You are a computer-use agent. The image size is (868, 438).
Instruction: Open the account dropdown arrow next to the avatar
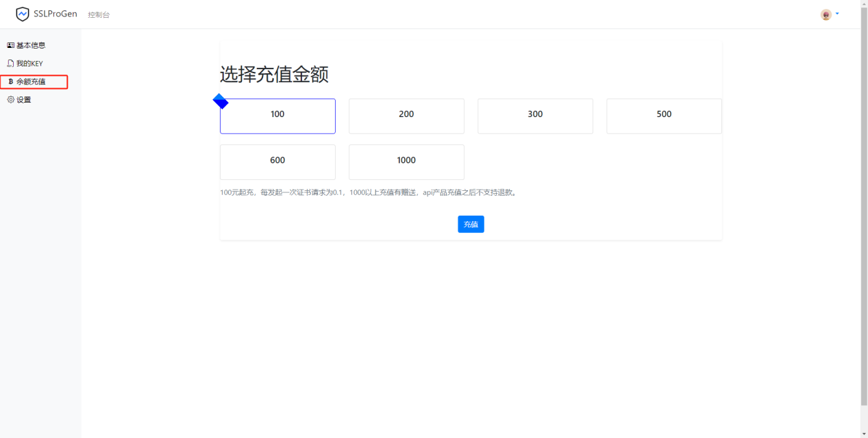click(836, 14)
